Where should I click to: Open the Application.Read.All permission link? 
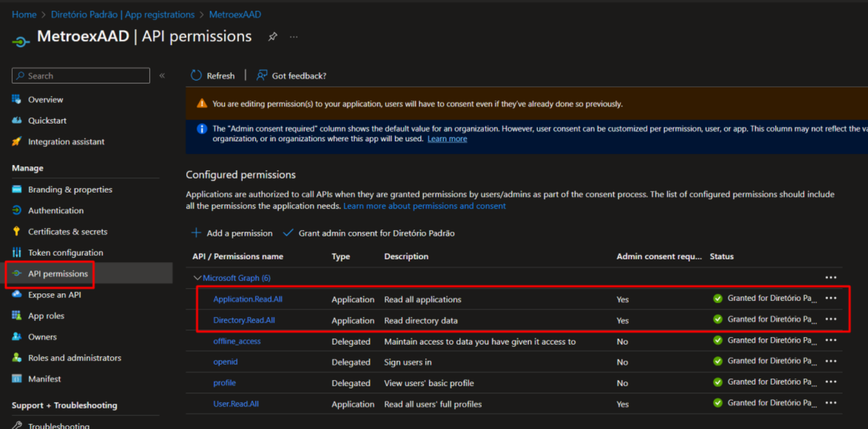click(248, 299)
